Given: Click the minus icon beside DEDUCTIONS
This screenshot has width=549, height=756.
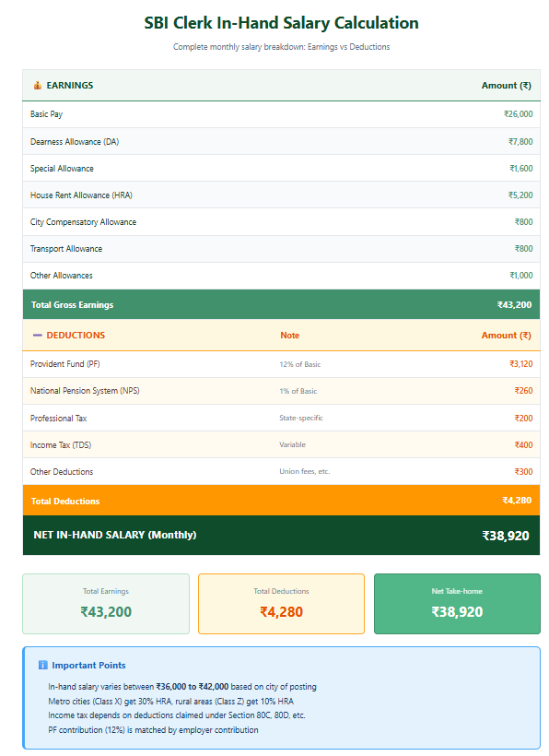Looking at the screenshot, I should point(37,335).
